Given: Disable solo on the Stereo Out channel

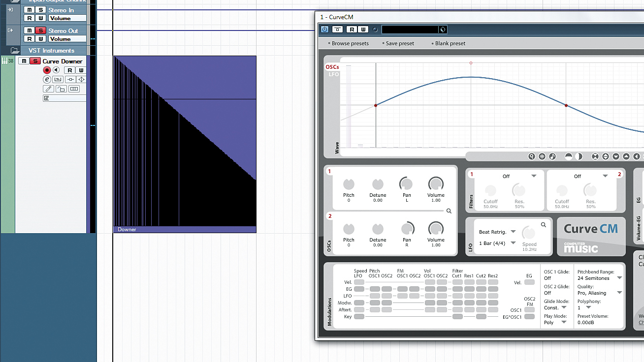Looking at the screenshot, I should point(41,30).
